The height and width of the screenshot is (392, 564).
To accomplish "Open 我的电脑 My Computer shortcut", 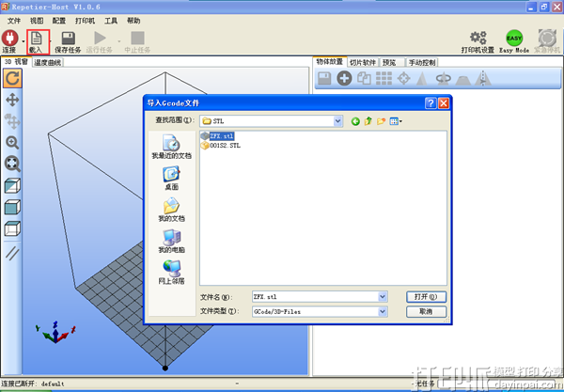I will coord(172,241).
